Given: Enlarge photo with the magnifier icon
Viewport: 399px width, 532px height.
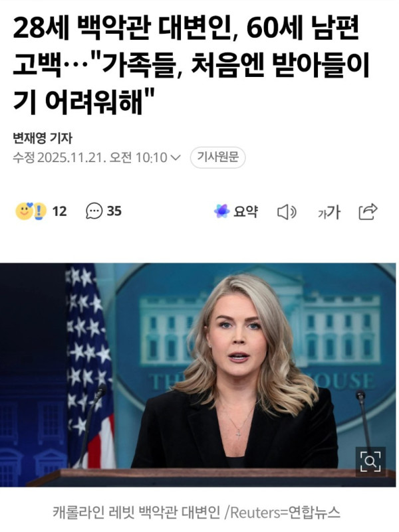Looking at the screenshot, I should [x=370, y=462].
